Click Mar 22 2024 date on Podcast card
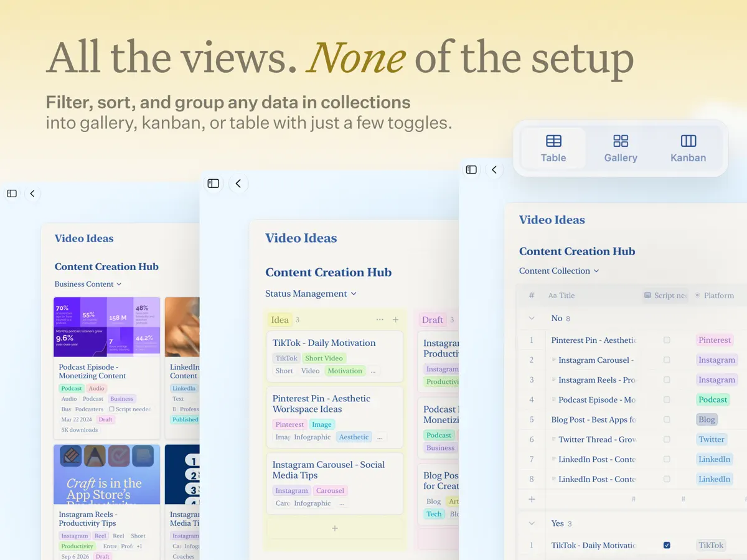Screen dimensions: 747x560 pyautogui.click(x=75, y=419)
